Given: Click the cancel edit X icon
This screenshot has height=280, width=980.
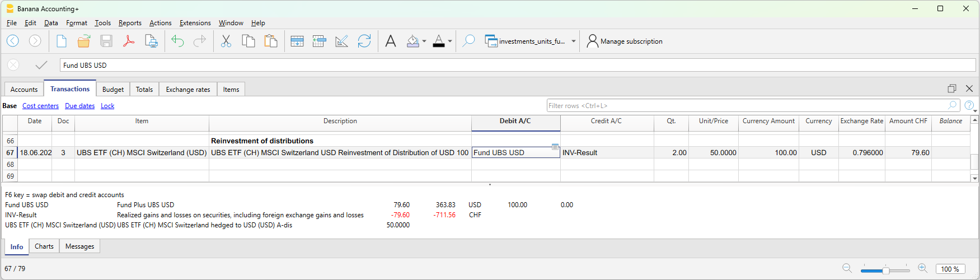Looking at the screenshot, I should (x=13, y=65).
